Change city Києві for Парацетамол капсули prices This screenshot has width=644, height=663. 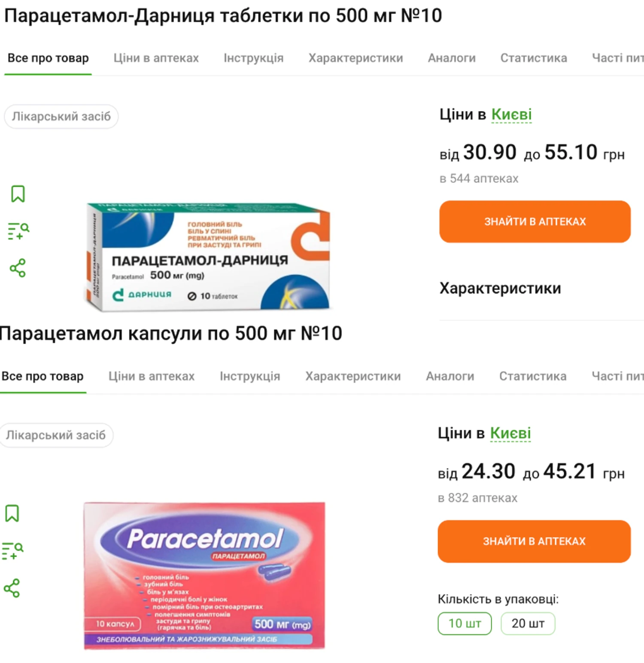pyautogui.click(x=510, y=433)
